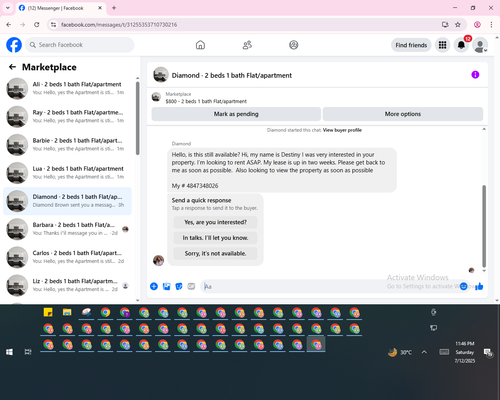Open Barbara's apartment conversation
The image size is (500, 400).
pos(68,229)
